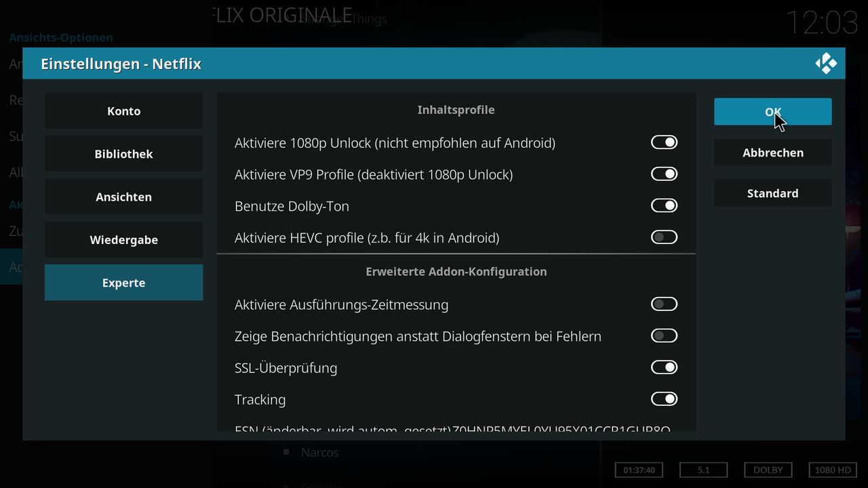Open the Wiedergabe settings tab
The image size is (868, 488).
123,240
